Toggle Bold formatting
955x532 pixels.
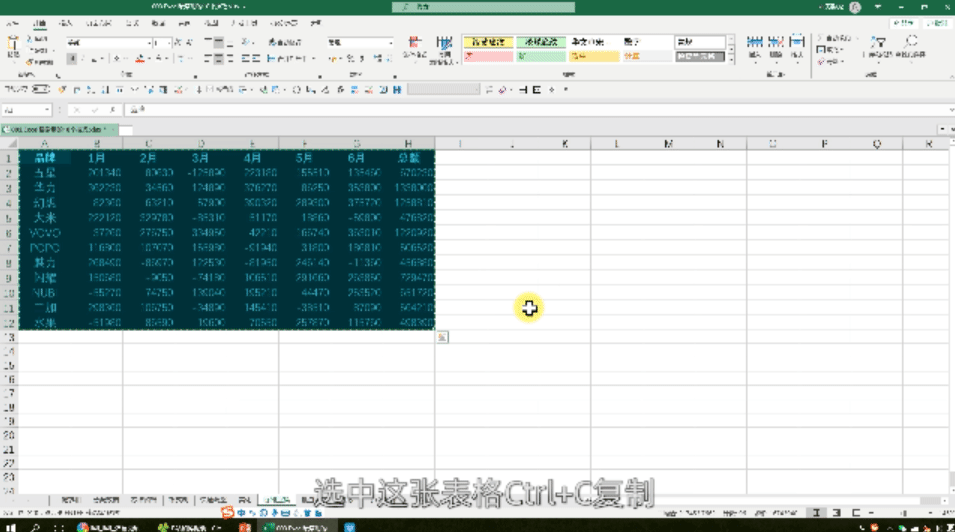71,59
